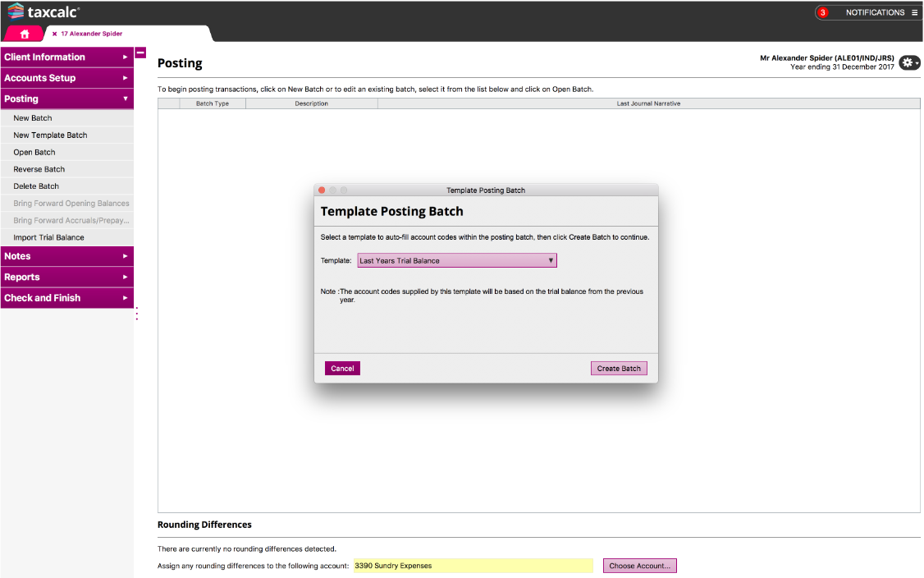Select New Template Batch menu item

[x=50, y=135]
